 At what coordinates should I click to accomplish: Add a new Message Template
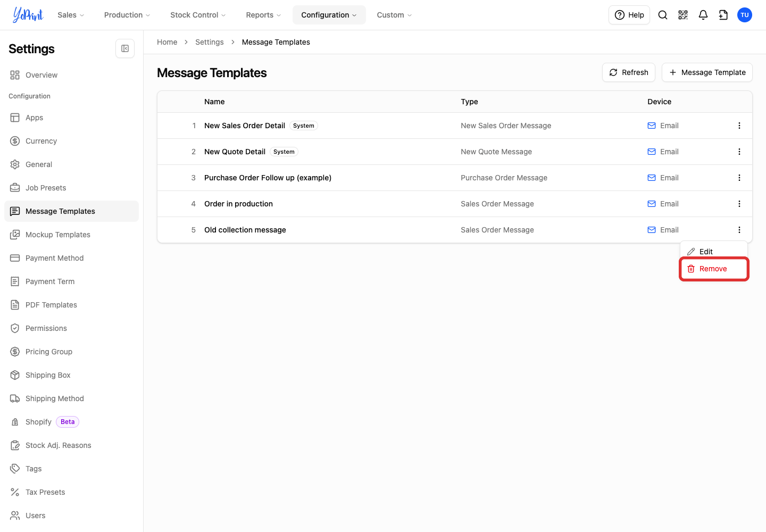(x=707, y=72)
